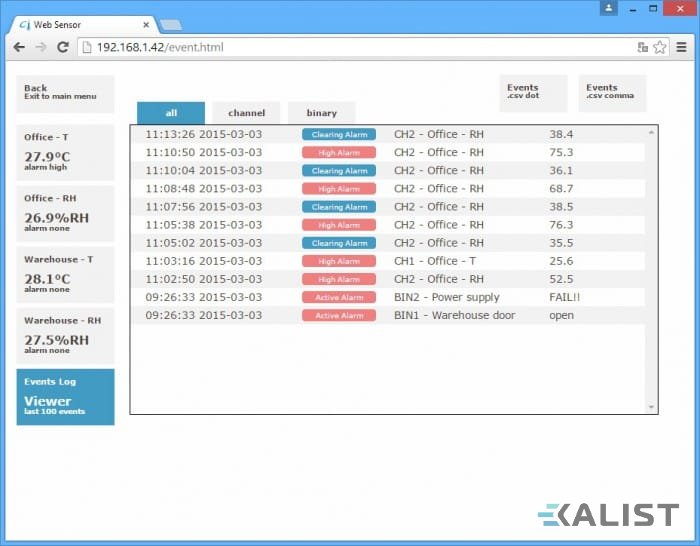The height and width of the screenshot is (546, 700).
Task: Click Active Alarm badge for BIN1 Warehouse door
Action: tap(339, 315)
